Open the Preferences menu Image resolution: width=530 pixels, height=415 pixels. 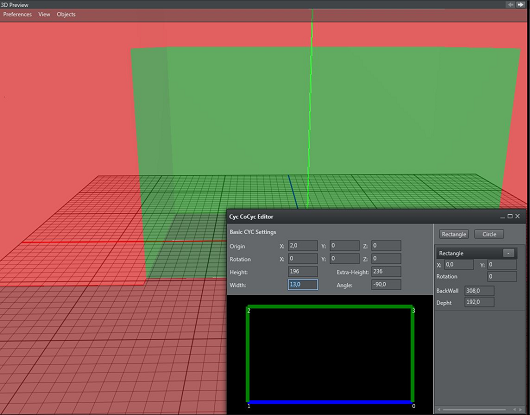(17, 14)
